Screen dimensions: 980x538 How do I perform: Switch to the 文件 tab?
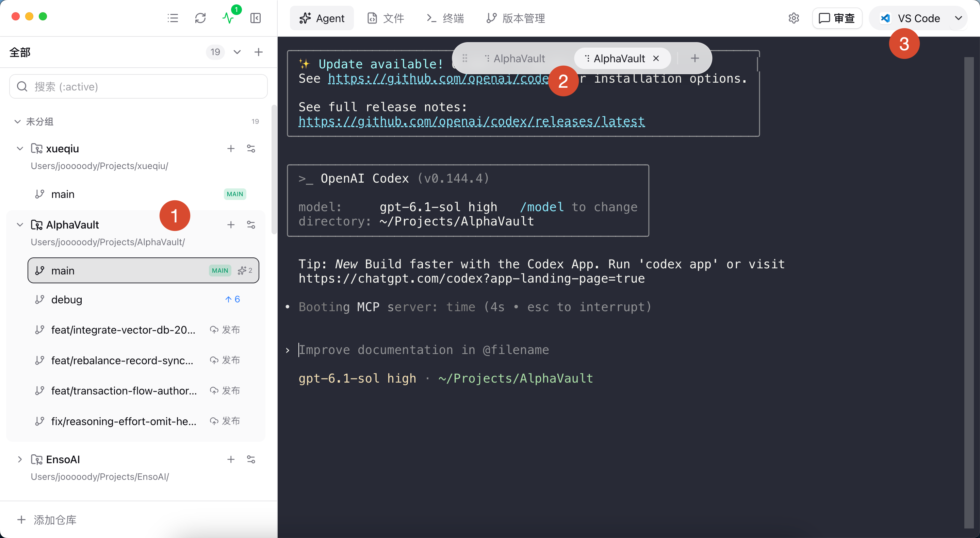386,18
